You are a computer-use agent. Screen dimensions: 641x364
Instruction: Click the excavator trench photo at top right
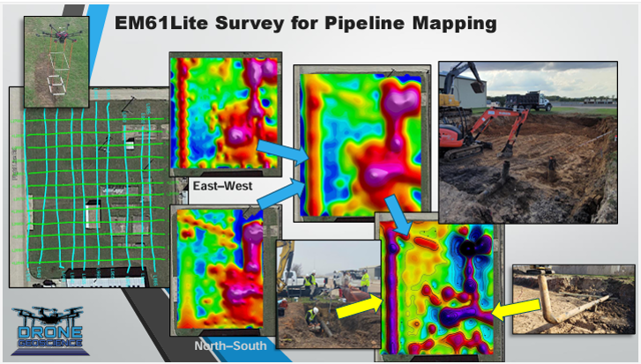(x=526, y=141)
